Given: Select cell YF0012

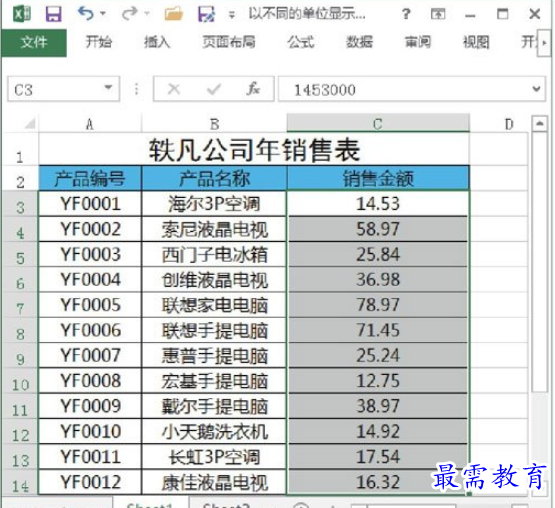Looking at the screenshot, I should pos(90,482).
